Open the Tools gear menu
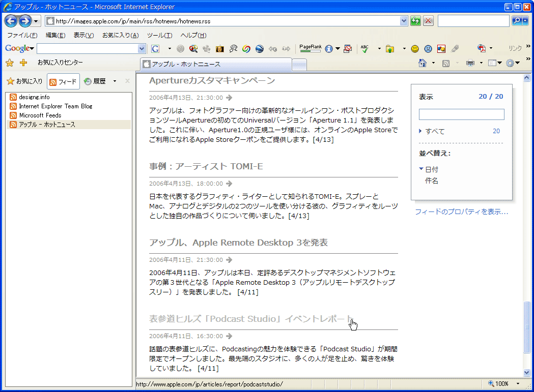The height and width of the screenshot is (392, 534). click(x=513, y=63)
